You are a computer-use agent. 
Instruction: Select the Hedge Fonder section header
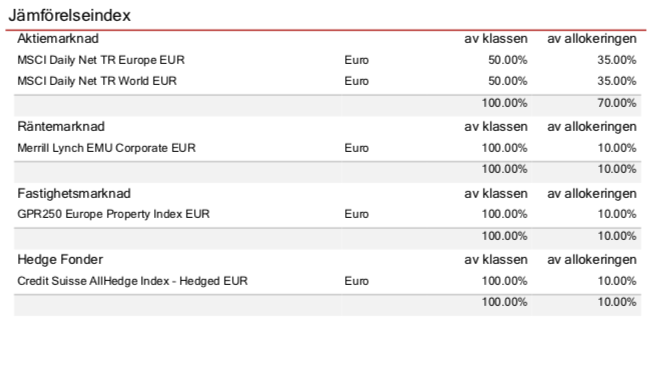click(x=60, y=260)
